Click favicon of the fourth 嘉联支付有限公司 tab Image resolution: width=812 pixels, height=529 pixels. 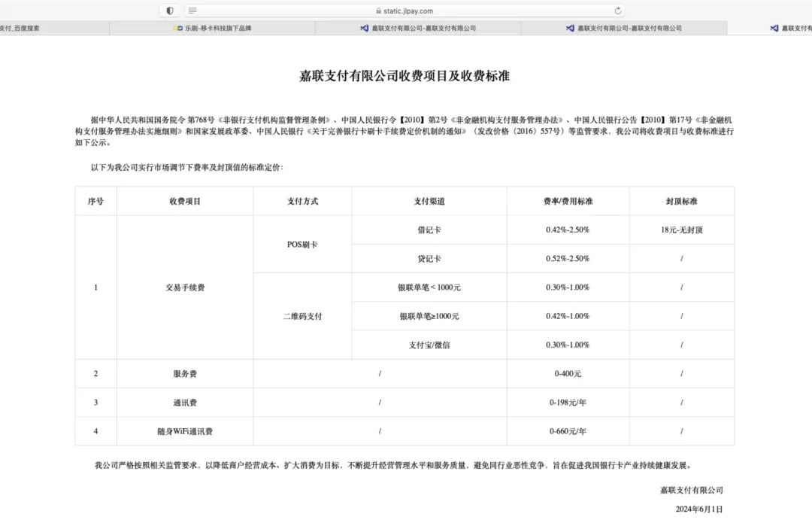click(x=570, y=29)
